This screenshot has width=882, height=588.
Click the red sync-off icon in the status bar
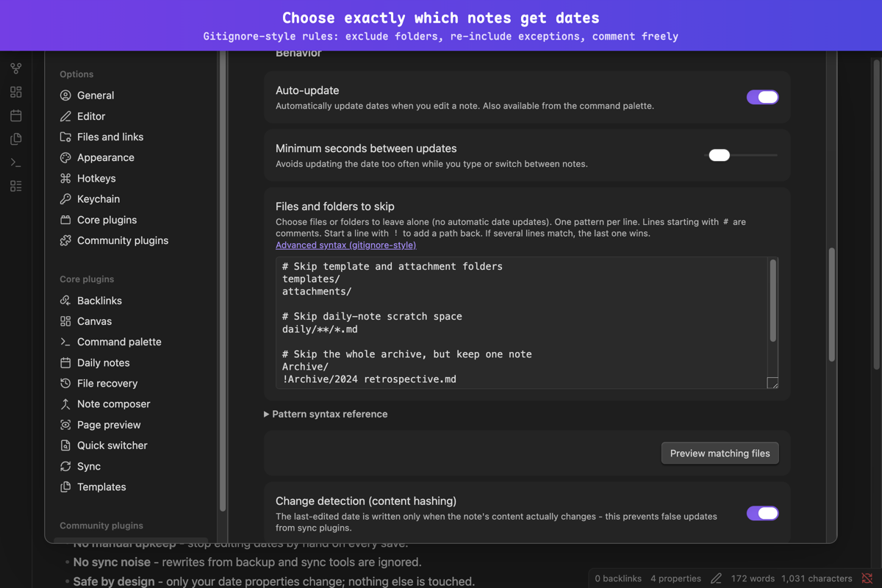867,578
